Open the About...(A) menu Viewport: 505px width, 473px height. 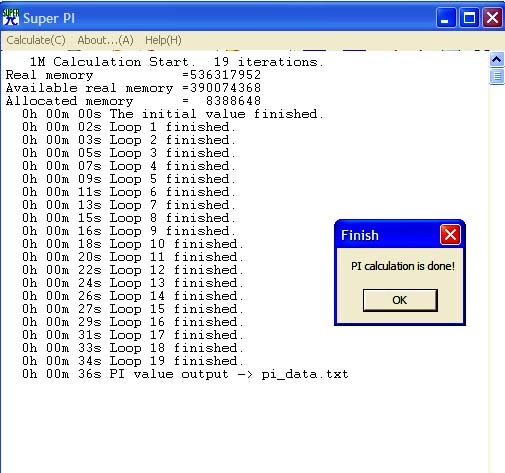105,40
